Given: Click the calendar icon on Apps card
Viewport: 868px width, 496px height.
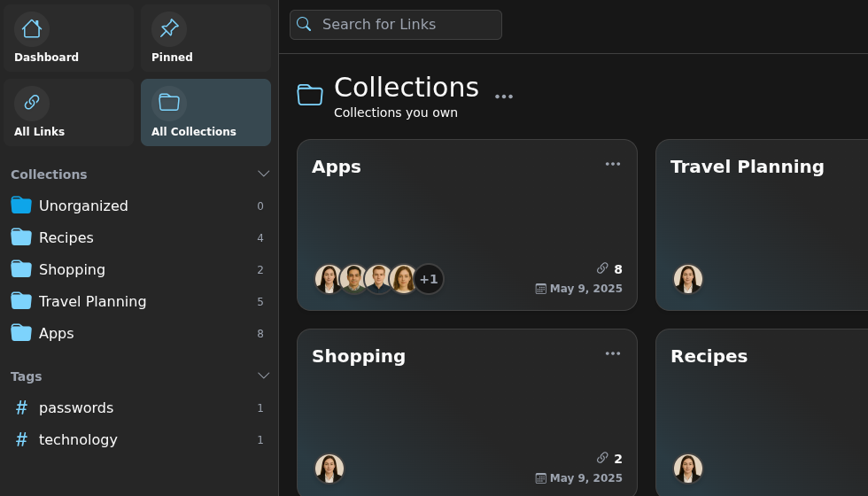Looking at the screenshot, I should pos(541,289).
